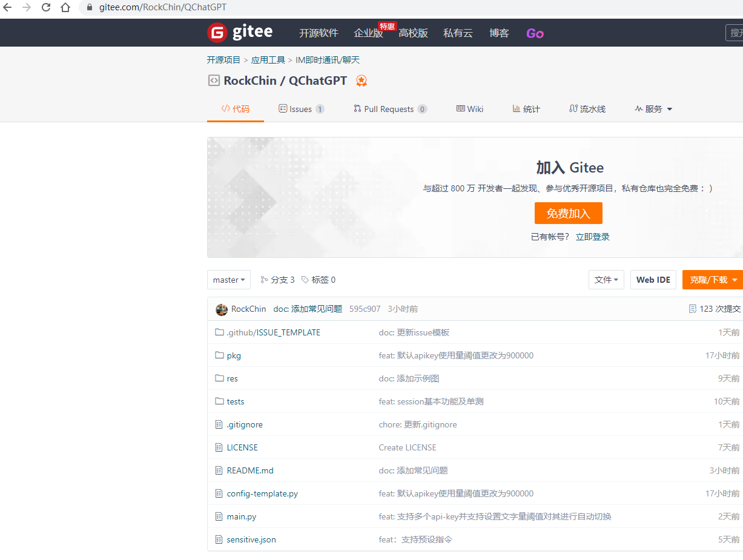Click the purple Go icon in navbar

535,33
